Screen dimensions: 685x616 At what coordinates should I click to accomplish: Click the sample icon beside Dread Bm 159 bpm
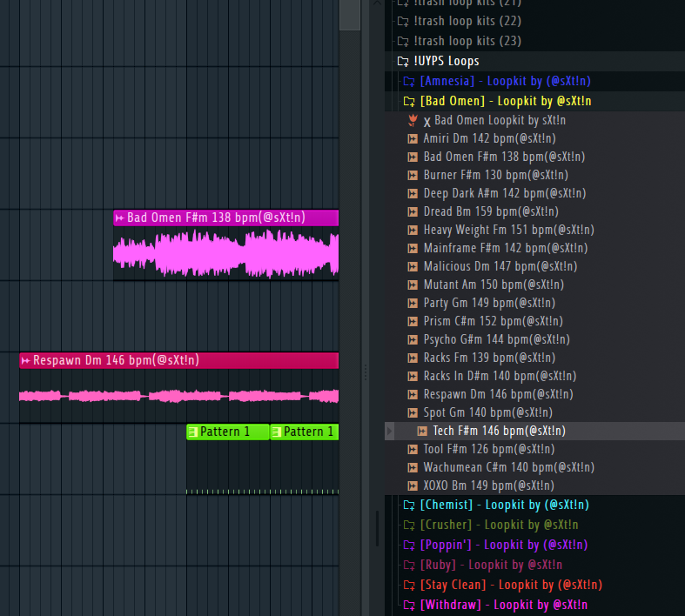tap(413, 212)
